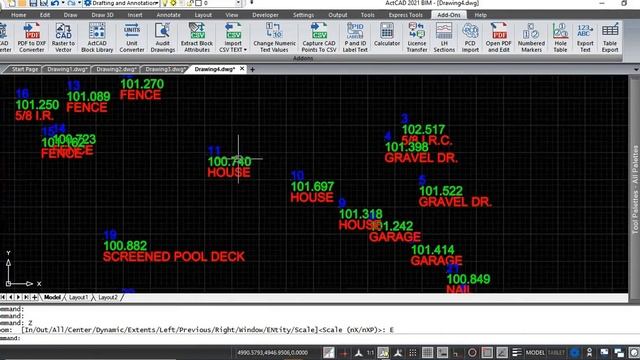640x360 pixels.
Task: Switch to the Annotate ribbon tab
Action: point(168,15)
